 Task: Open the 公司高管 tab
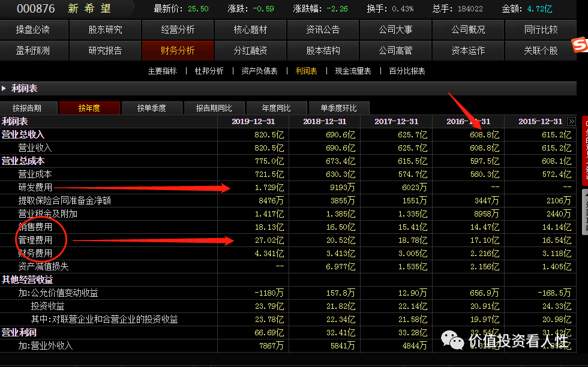pos(395,50)
